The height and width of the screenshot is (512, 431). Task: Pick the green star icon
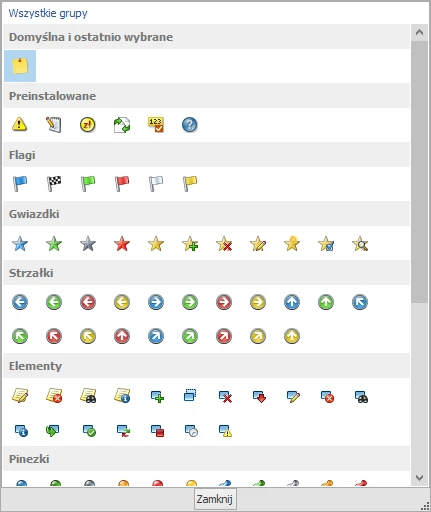(x=54, y=244)
